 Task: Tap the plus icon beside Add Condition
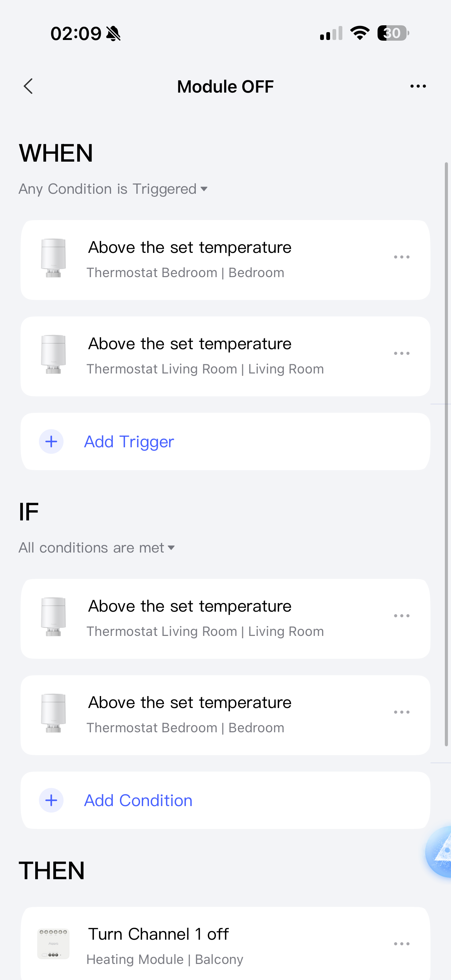[51, 800]
